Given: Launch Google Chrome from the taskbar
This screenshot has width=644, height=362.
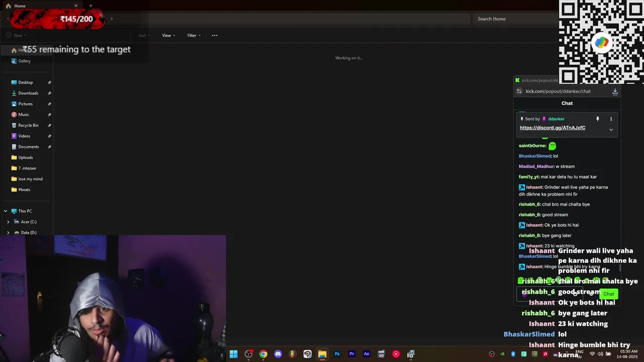Looking at the screenshot, I should click(263, 354).
